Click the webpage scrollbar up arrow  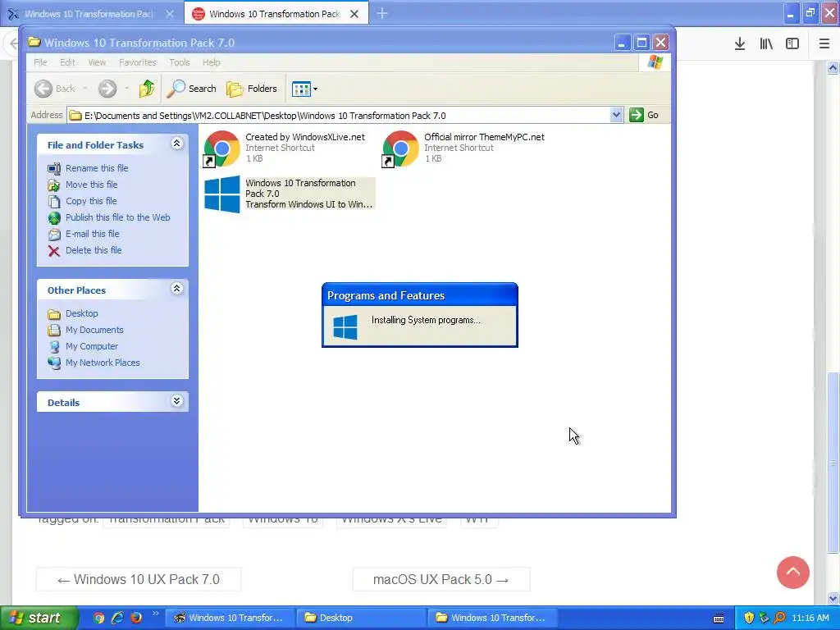[833, 67]
